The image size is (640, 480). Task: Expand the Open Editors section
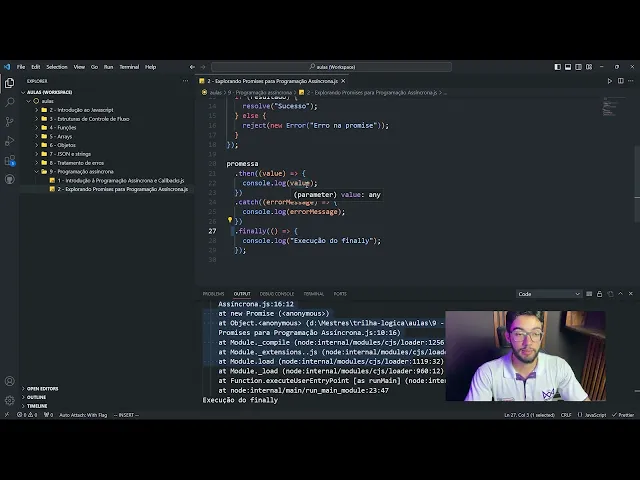(40, 389)
